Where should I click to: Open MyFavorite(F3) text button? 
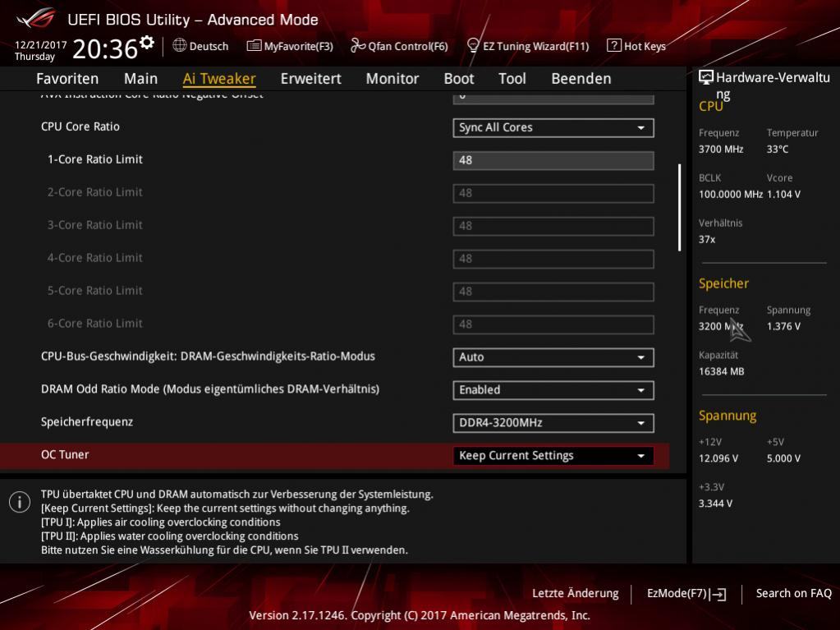pyautogui.click(x=298, y=47)
